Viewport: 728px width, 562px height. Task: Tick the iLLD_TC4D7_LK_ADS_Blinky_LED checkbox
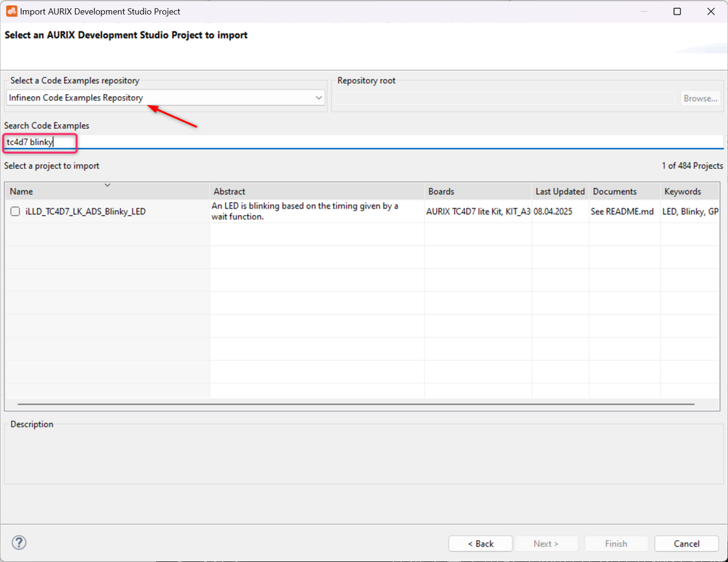tap(15, 211)
